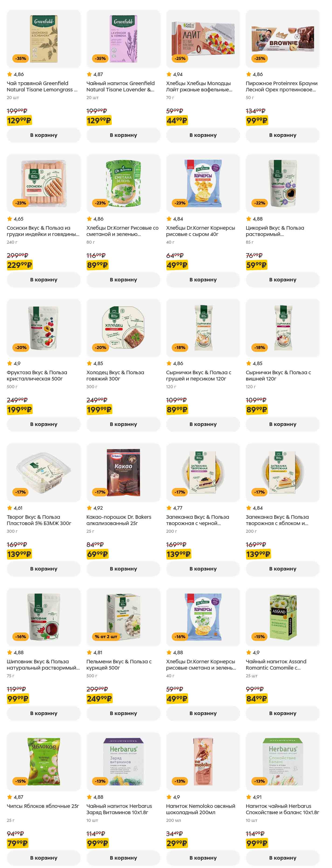Add Какао-порошок Dr. Bakers to cart
Screen dimensions: 332x868
123,569
